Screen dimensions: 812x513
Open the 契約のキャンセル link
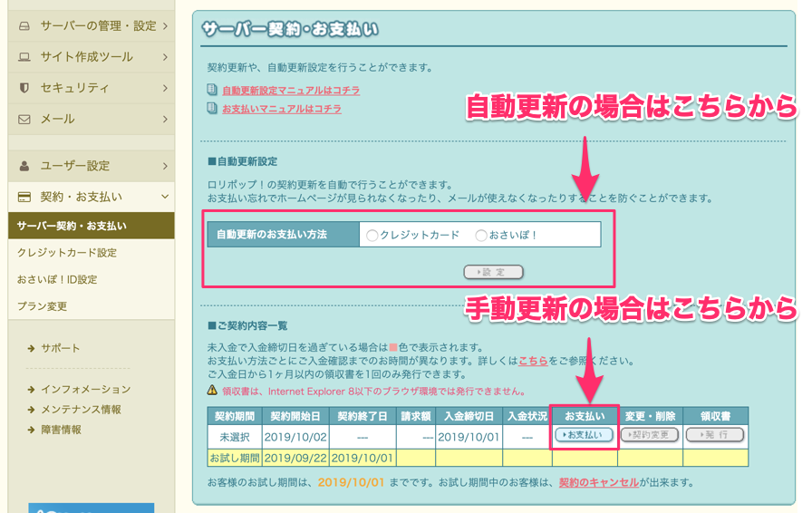(x=598, y=482)
